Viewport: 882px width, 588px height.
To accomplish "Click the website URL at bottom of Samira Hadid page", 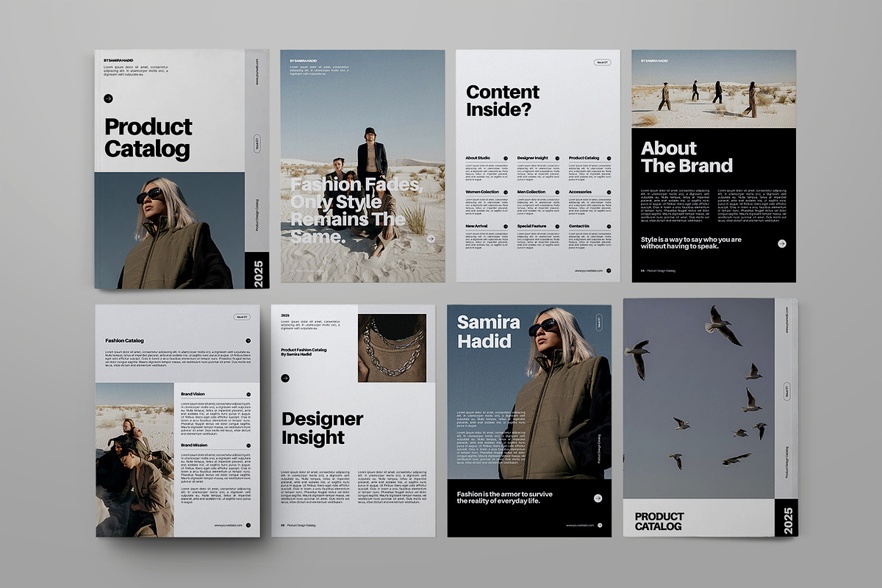I will [x=580, y=526].
